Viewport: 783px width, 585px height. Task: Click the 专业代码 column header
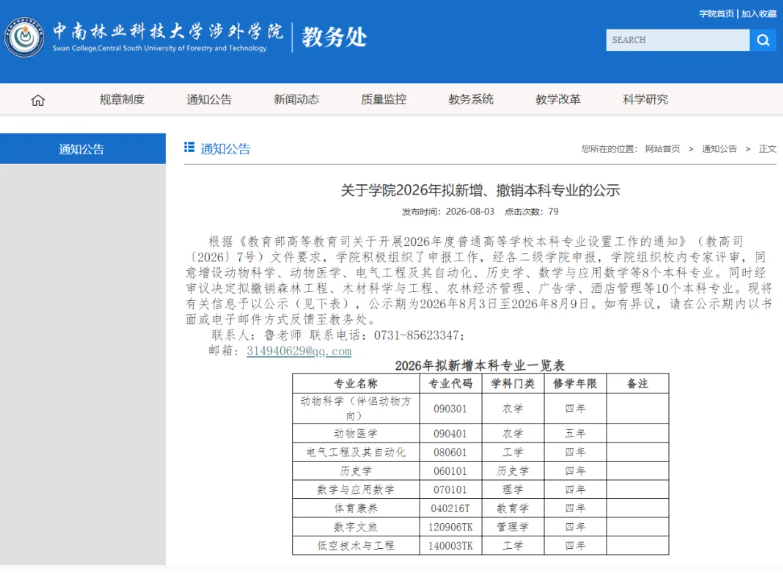450,384
